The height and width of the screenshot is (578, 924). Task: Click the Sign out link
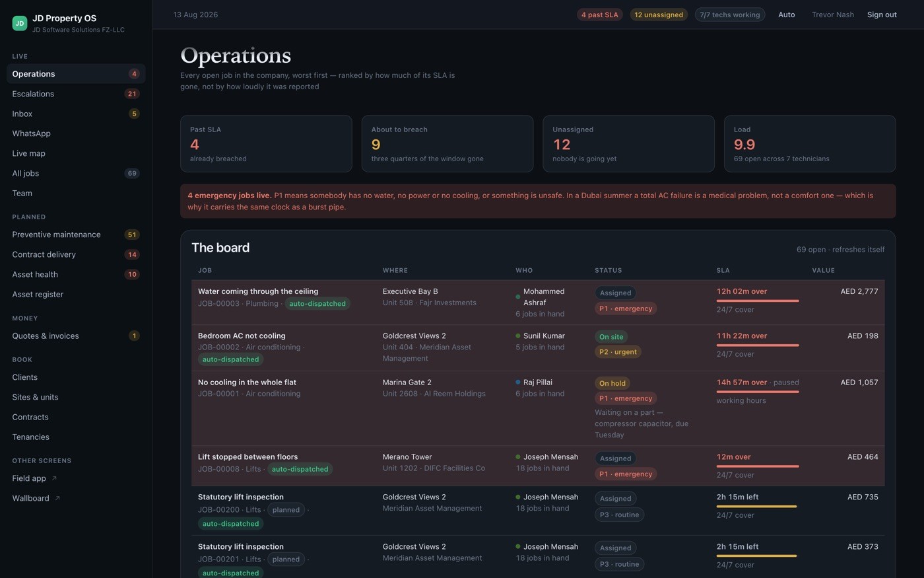click(882, 15)
